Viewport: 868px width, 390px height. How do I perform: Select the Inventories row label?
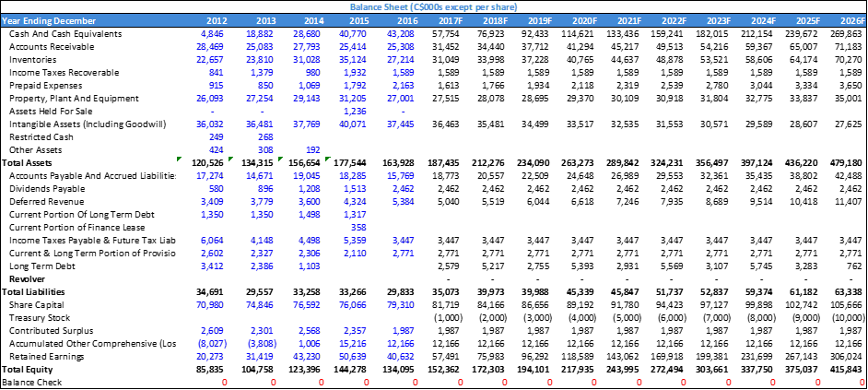pos(35,59)
